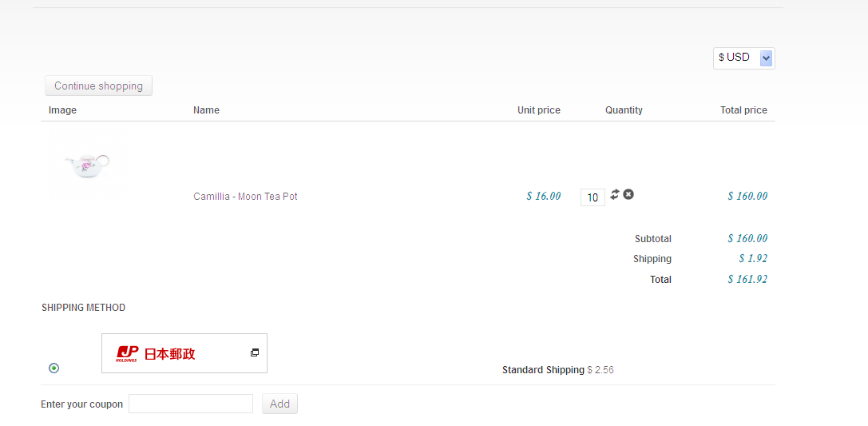Screen dimensions: 868x426
Task: Click the Japanese text 日本郵政
Action: (169, 353)
